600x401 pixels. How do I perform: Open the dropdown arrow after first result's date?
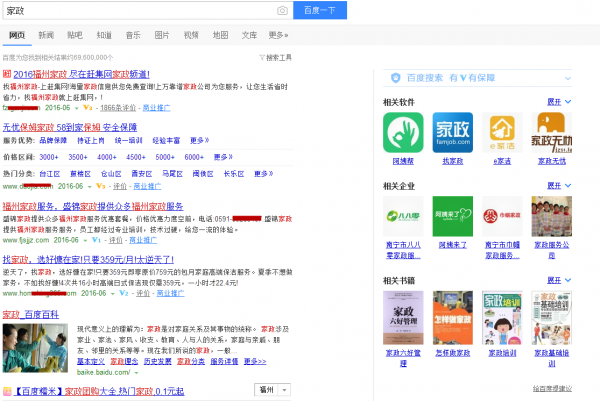[x=77, y=108]
